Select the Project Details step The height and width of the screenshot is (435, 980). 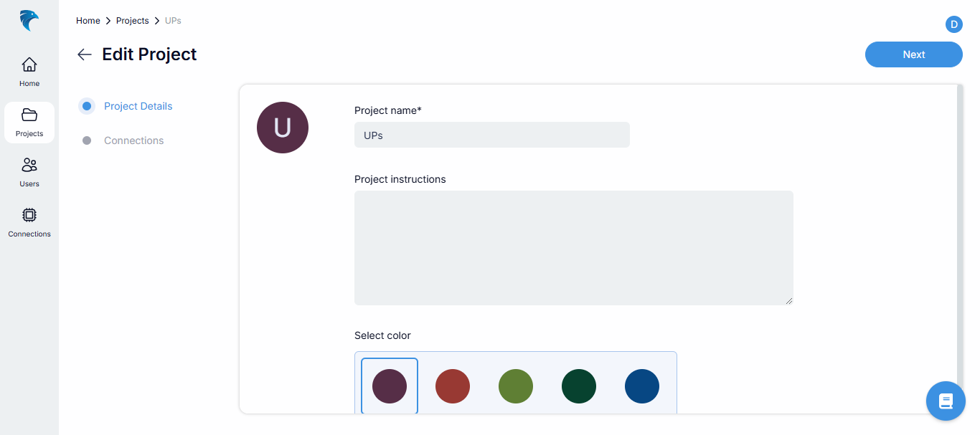138,106
